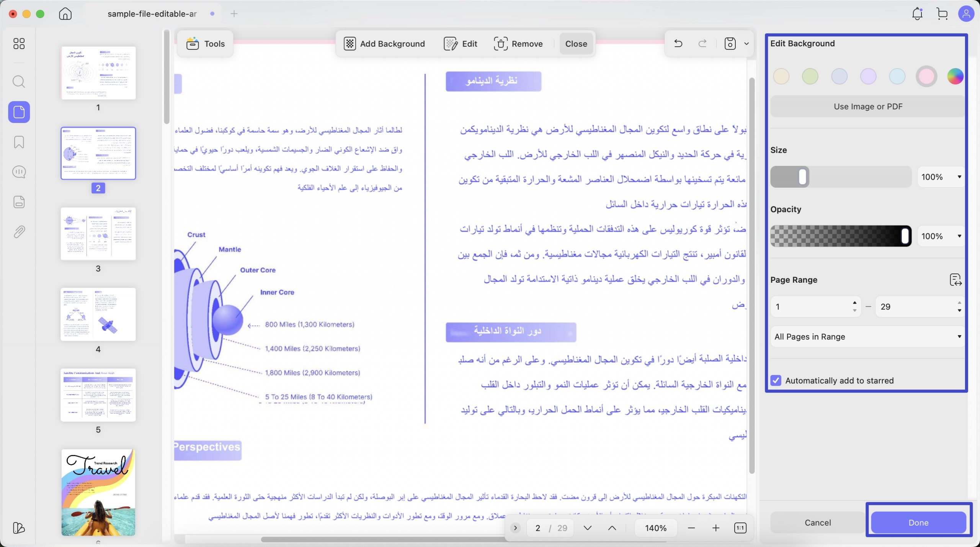Click the end page 29 input field
The image size is (980, 547).
point(915,306)
